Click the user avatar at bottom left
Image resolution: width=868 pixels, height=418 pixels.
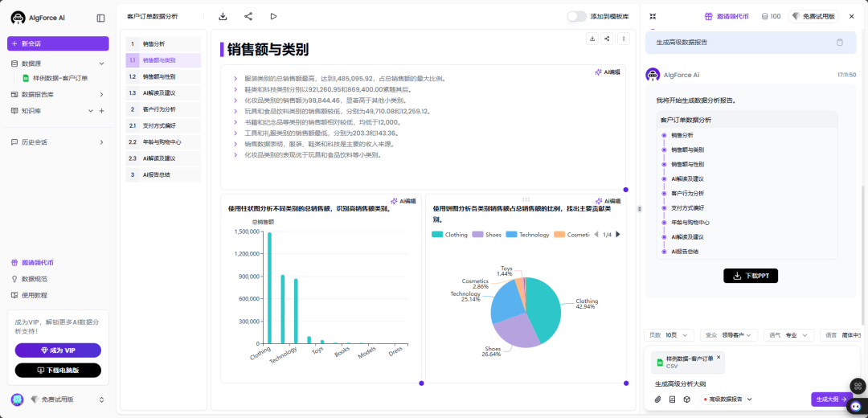[x=17, y=400]
